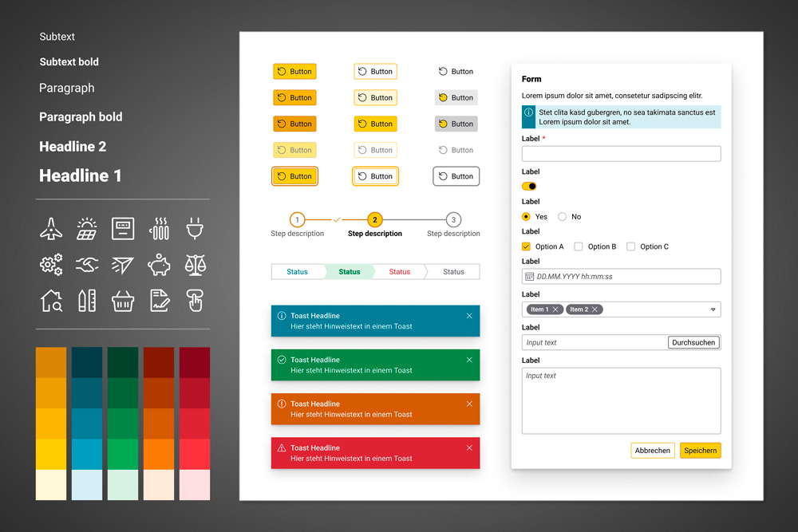Select the No radio button
798x532 pixels.
(x=563, y=217)
